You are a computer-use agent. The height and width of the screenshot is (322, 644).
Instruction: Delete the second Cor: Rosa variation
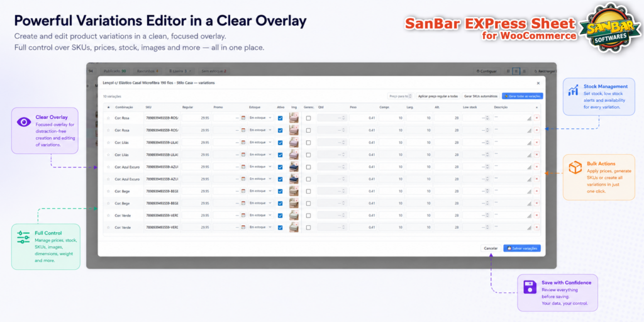(537, 130)
